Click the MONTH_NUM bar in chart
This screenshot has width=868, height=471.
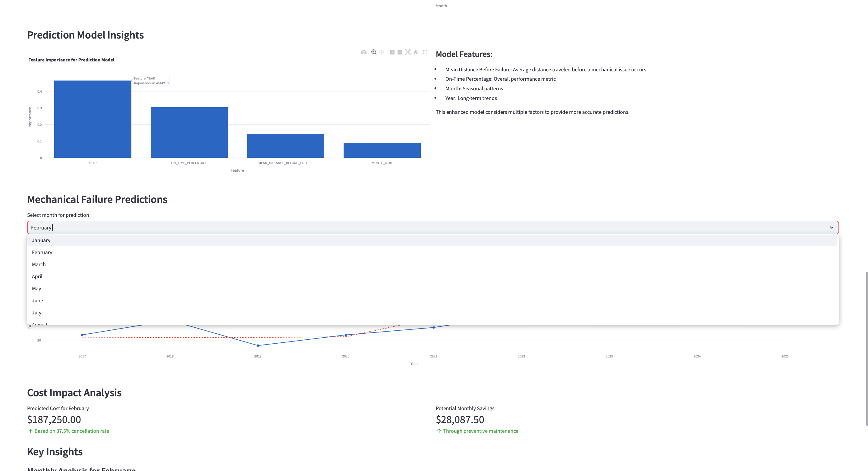point(382,151)
